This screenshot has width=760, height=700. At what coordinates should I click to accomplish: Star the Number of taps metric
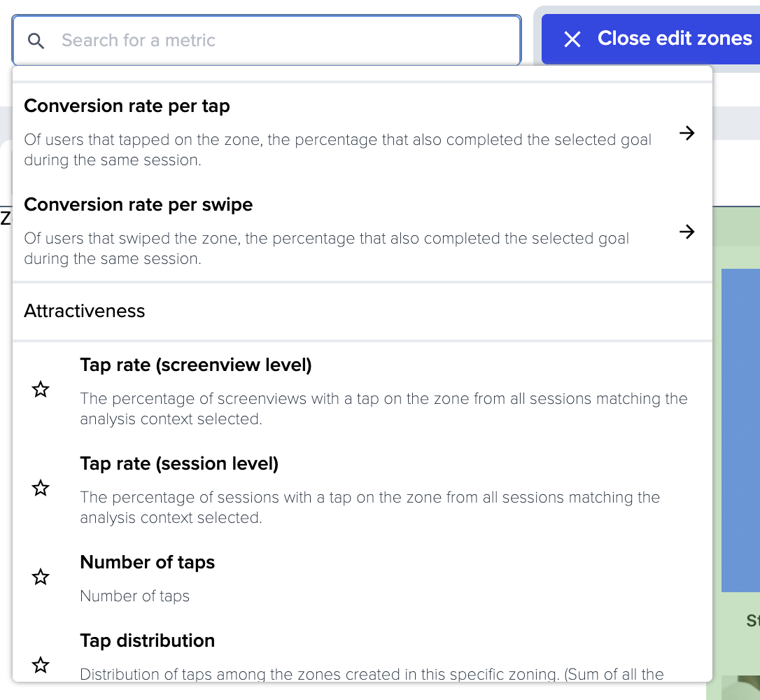click(40, 577)
